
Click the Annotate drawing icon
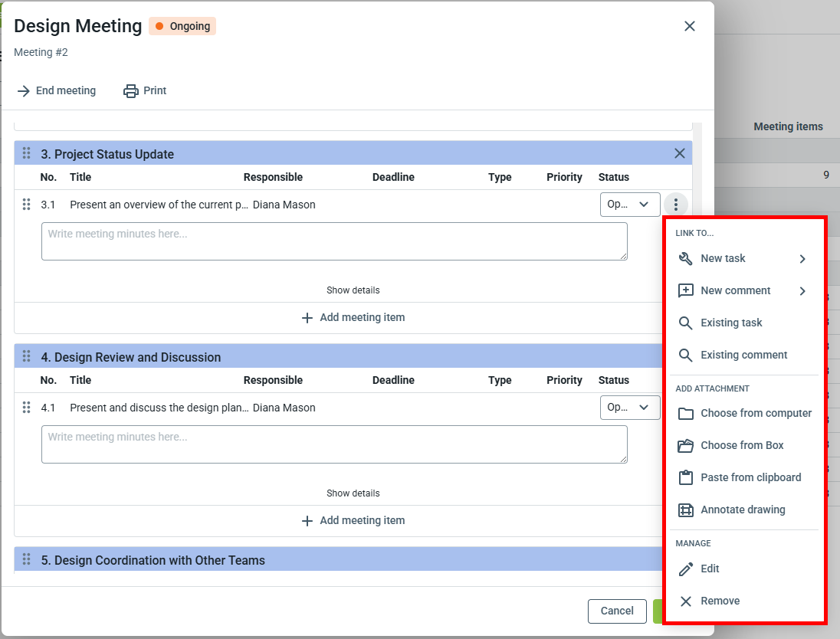[686, 510]
